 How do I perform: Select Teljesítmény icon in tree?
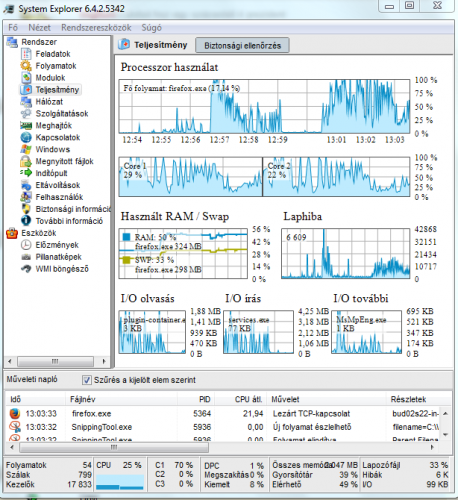tap(26, 90)
